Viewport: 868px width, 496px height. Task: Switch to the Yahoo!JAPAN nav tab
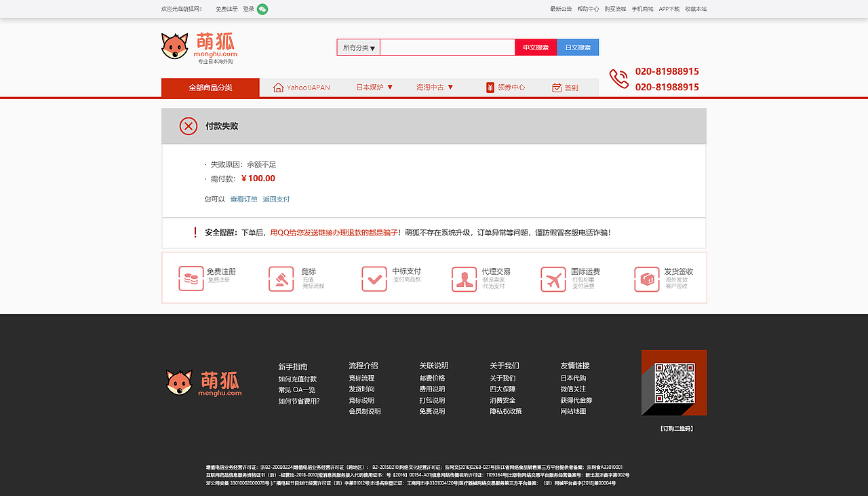(301, 87)
